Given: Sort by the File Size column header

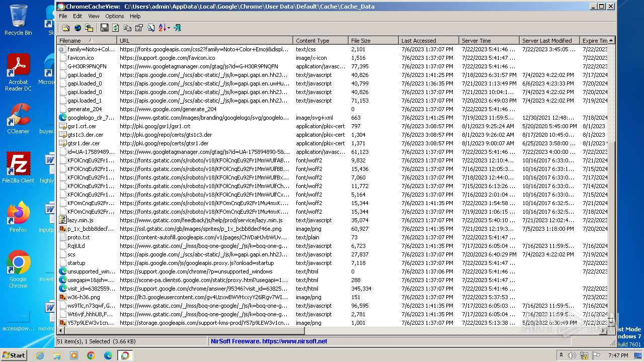Looking at the screenshot, I should point(374,41).
